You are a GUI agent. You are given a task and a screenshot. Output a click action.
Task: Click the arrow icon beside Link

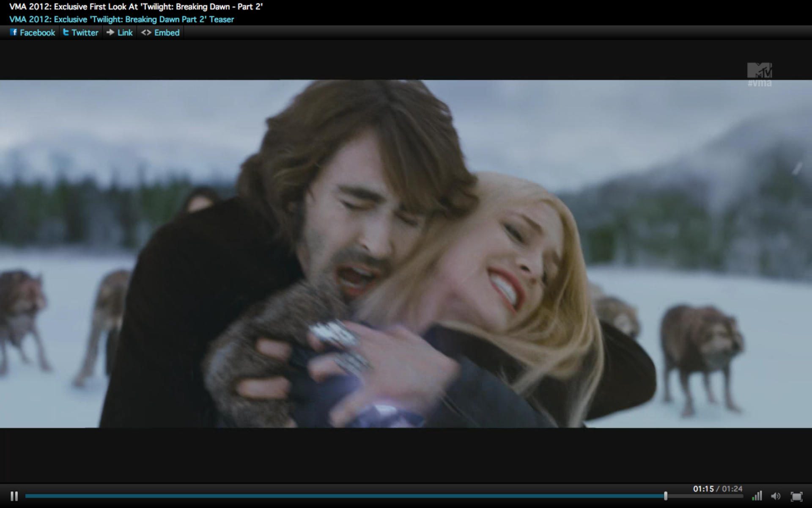[110, 32]
